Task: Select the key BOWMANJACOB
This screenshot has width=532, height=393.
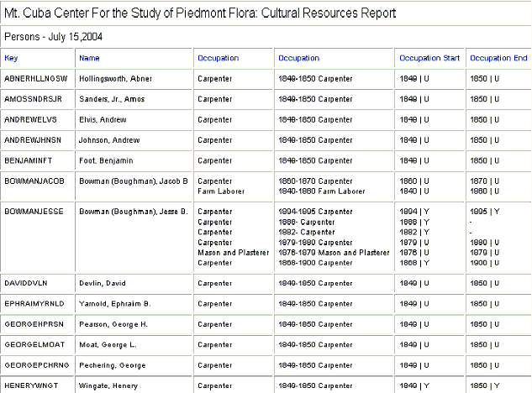Action: (34, 181)
